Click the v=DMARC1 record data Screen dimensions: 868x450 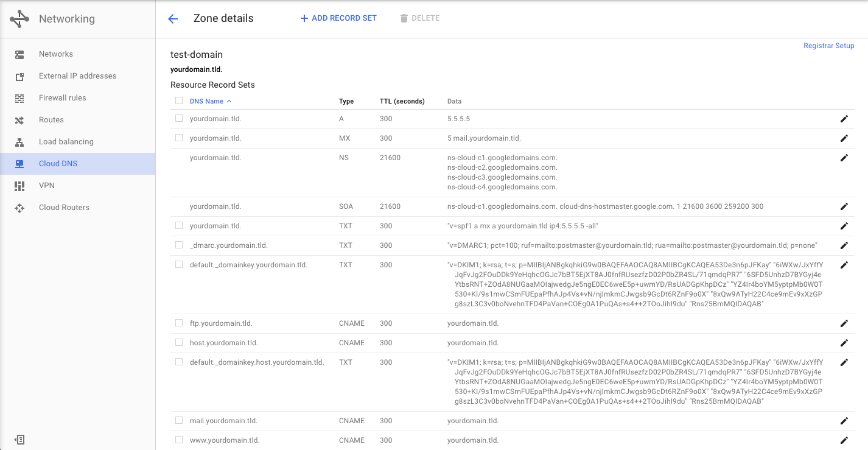pyautogui.click(x=632, y=245)
